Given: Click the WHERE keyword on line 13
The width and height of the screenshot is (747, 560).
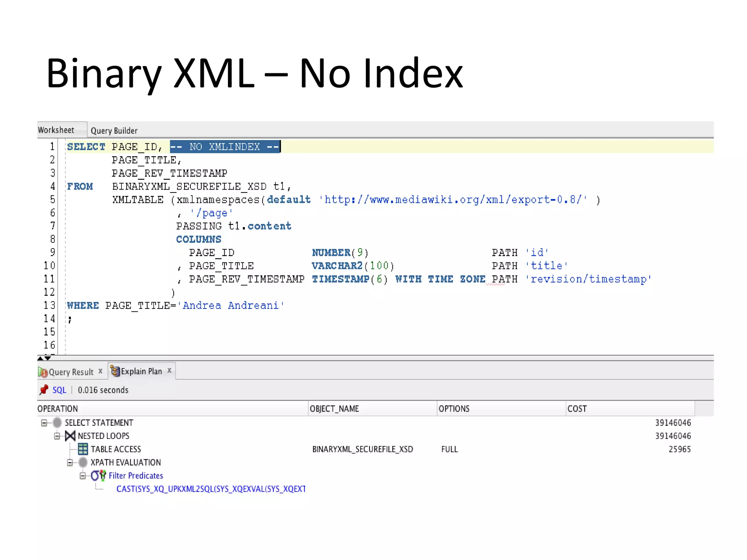Looking at the screenshot, I should [x=83, y=306].
